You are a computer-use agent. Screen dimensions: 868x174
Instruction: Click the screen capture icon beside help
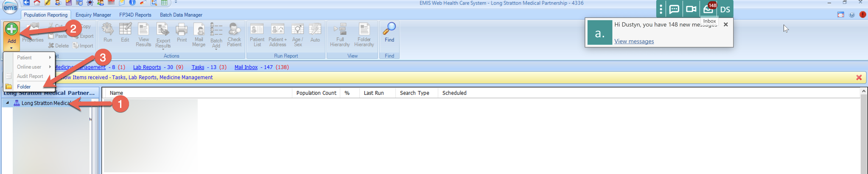click(x=841, y=15)
